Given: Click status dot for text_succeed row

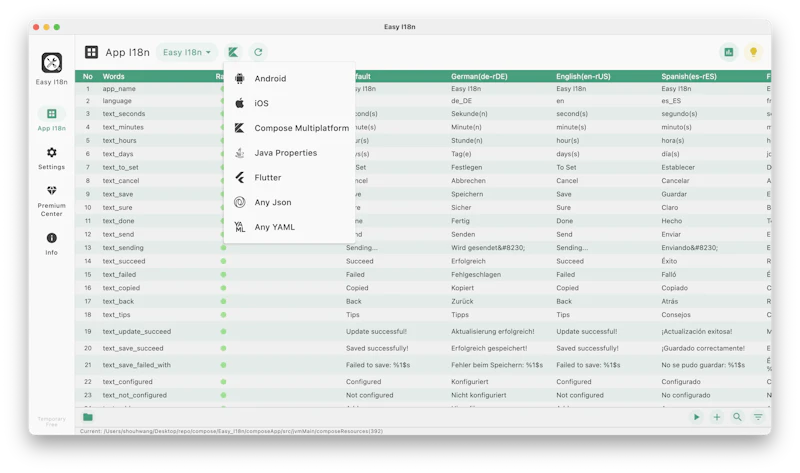Looking at the screenshot, I should (223, 261).
